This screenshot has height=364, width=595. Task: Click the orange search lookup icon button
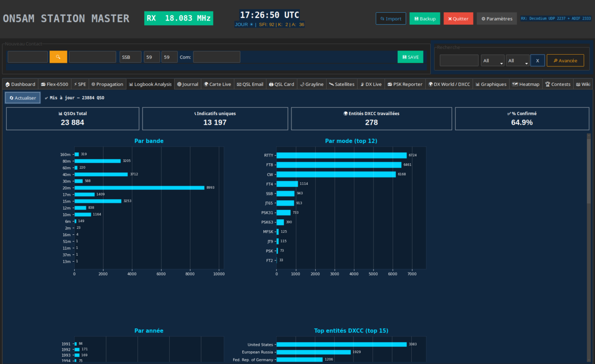58,57
